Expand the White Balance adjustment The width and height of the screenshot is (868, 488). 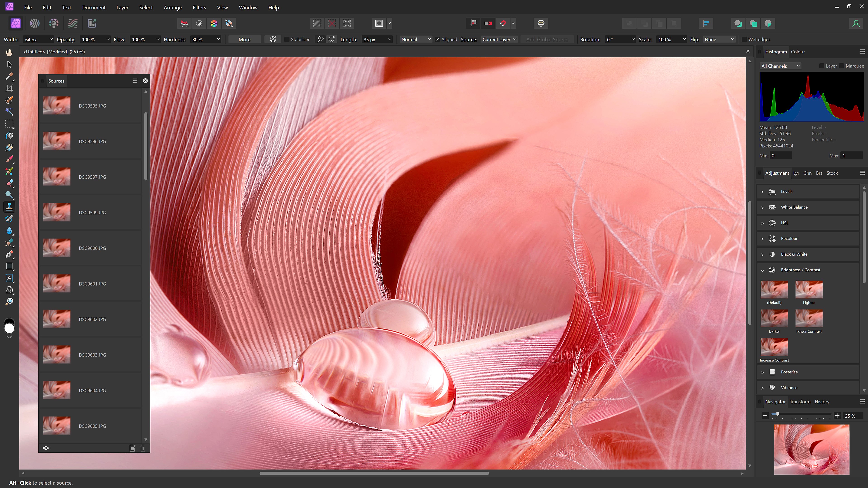tap(762, 207)
